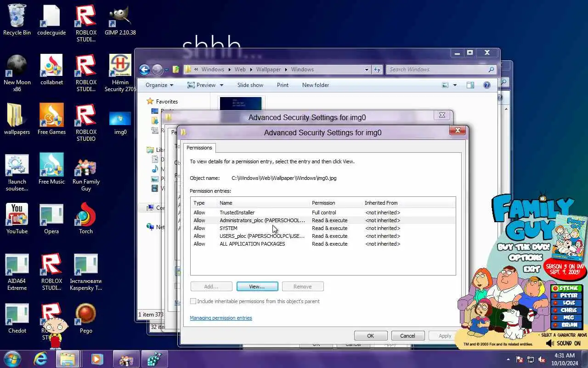Toggle SOUND ON in Family Guy ad

[564, 343]
